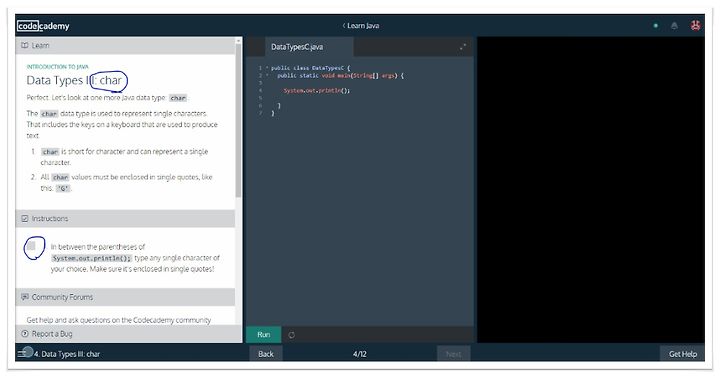
Task: Click the Next button
Action: (x=453, y=354)
